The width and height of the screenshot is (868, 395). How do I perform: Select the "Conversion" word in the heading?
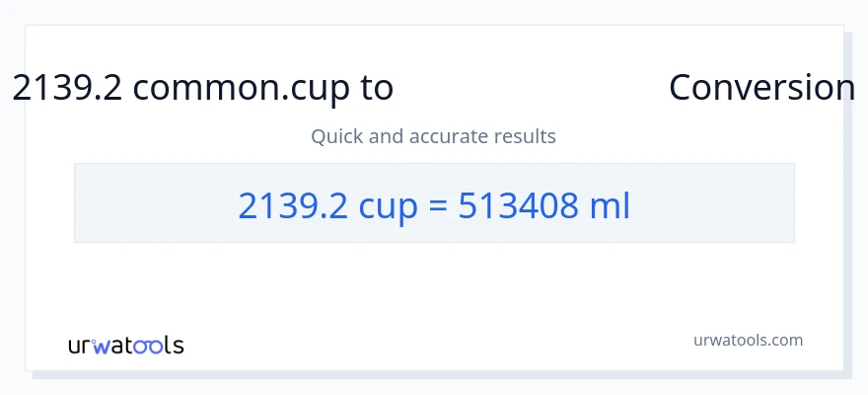point(761,88)
